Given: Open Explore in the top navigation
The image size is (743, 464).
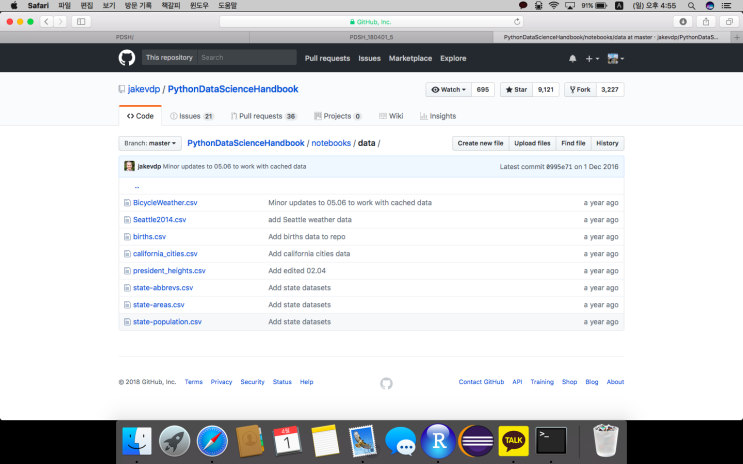Looking at the screenshot, I should pyautogui.click(x=453, y=58).
